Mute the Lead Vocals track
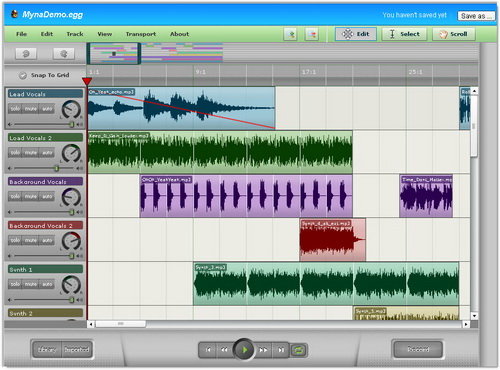This screenshot has width=500, height=370. [31, 109]
